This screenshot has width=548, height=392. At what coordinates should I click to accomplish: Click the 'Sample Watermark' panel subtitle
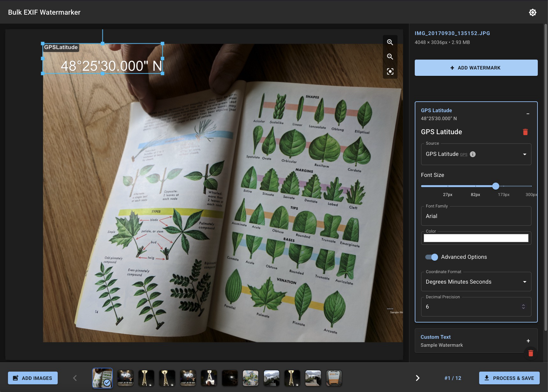pyautogui.click(x=442, y=345)
